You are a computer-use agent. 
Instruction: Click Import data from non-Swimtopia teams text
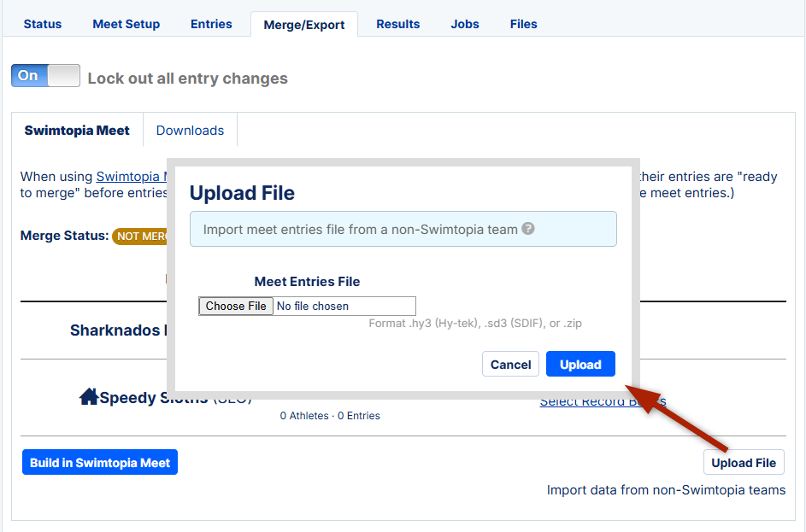coord(666,490)
